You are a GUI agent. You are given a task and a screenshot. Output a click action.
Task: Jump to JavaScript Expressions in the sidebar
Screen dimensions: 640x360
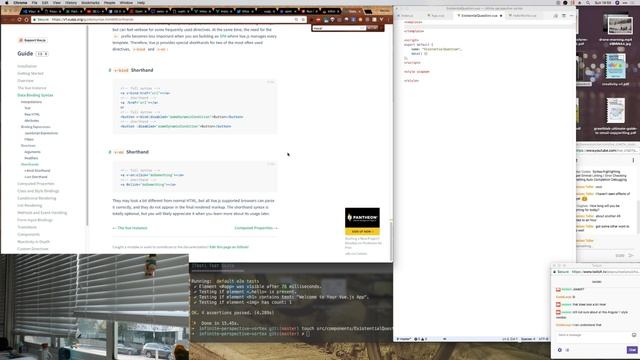(x=41, y=133)
